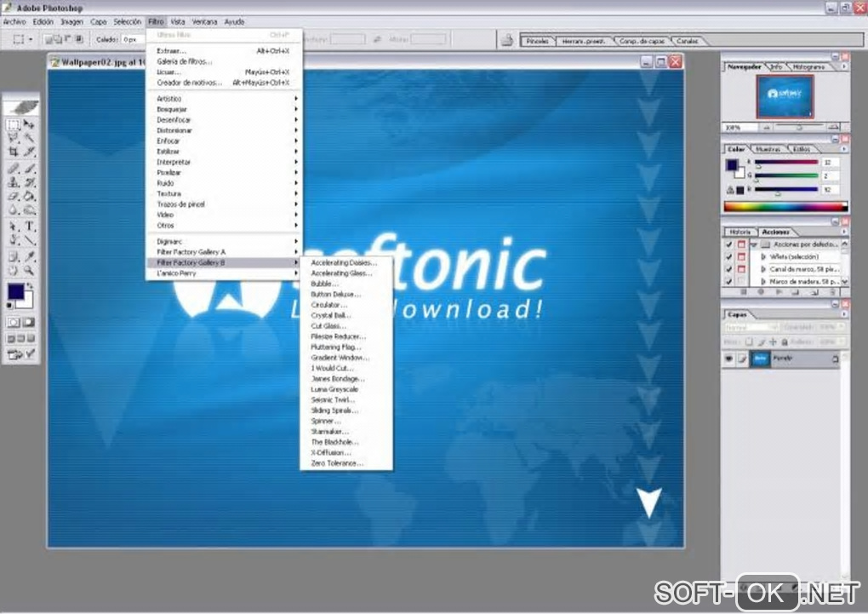Select the Notes tool

(14, 256)
